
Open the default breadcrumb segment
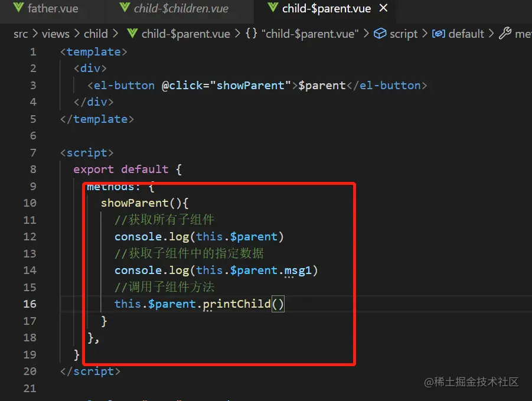(466, 34)
